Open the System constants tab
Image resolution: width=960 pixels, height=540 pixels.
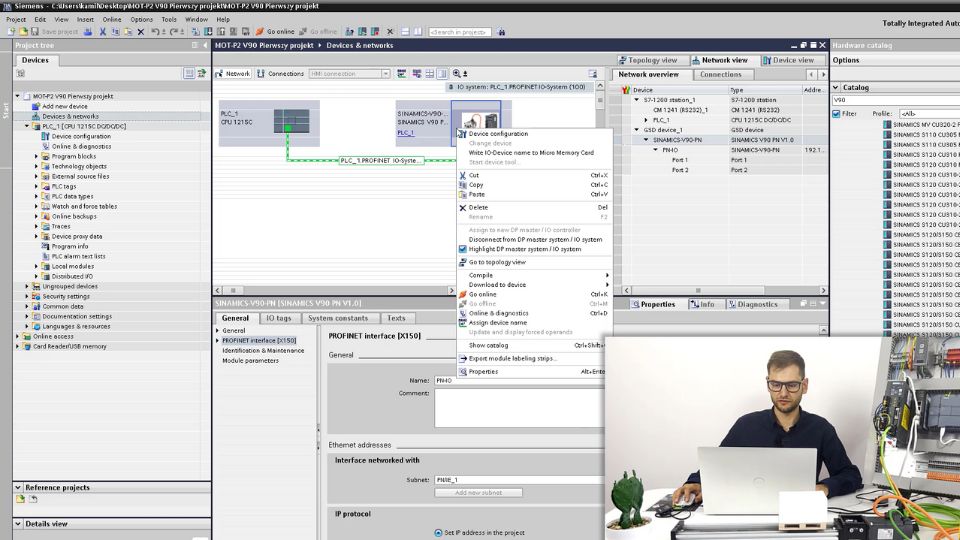(338, 318)
